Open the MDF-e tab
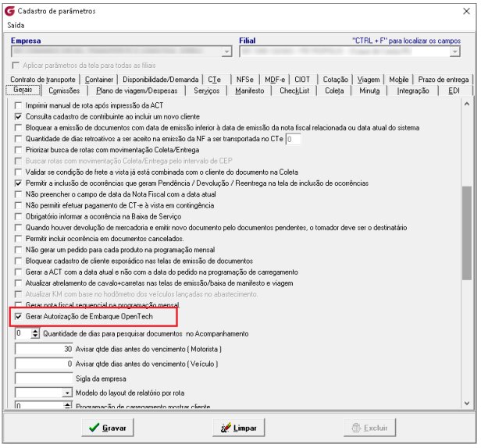Screen dimensions: 481x448 point(275,80)
